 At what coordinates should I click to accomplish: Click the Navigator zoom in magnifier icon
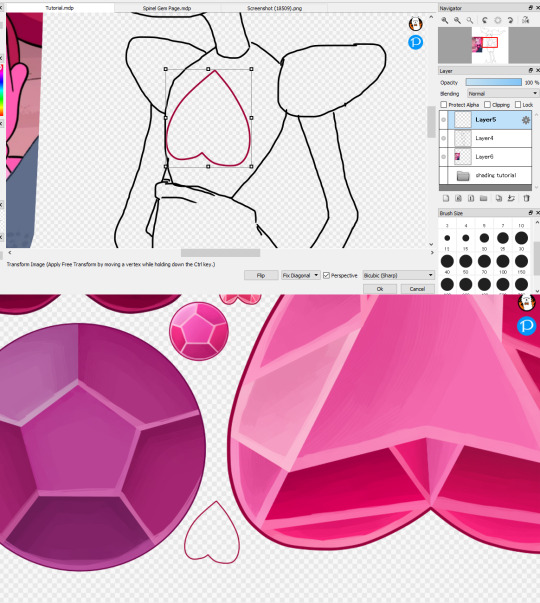click(x=445, y=20)
